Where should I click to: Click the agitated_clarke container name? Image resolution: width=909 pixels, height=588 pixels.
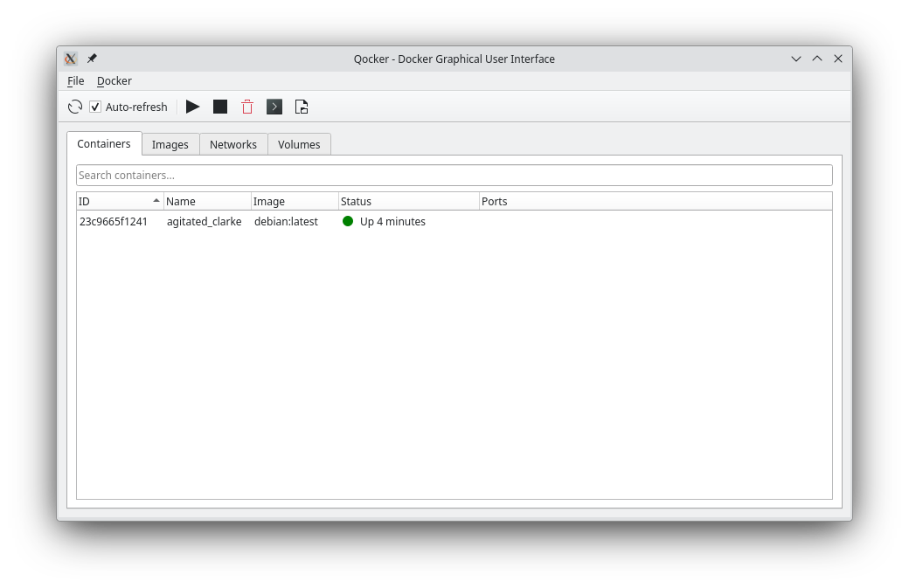204,221
